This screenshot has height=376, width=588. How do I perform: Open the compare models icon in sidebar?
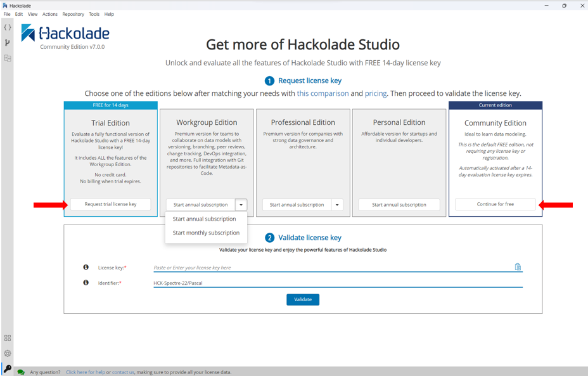(x=7, y=58)
